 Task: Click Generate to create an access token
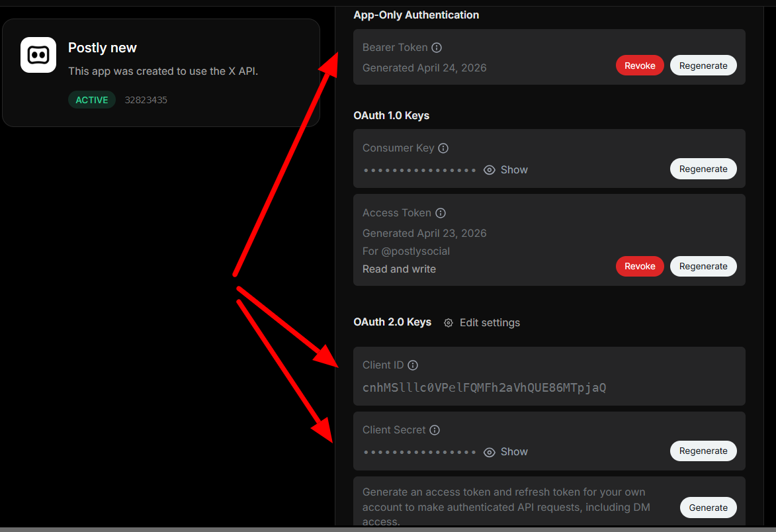pyautogui.click(x=708, y=508)
